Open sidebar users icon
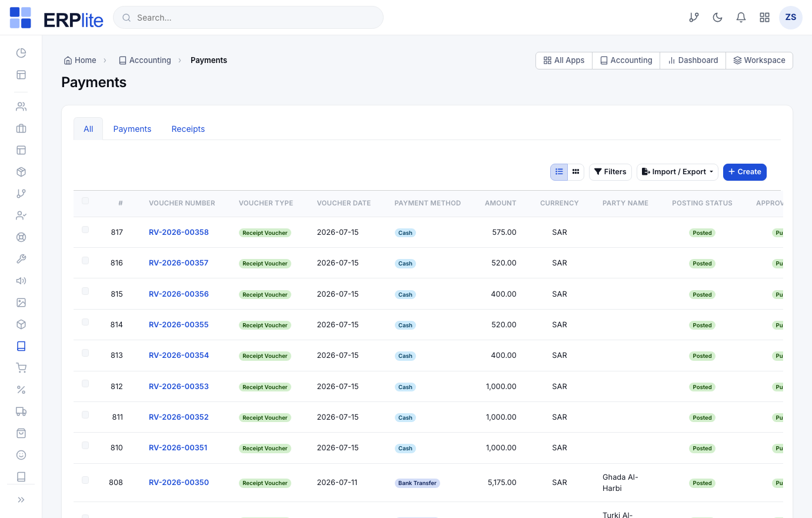The width and height of the screenshot is (812, 518). pyautogui.click(x=21, y=107)
